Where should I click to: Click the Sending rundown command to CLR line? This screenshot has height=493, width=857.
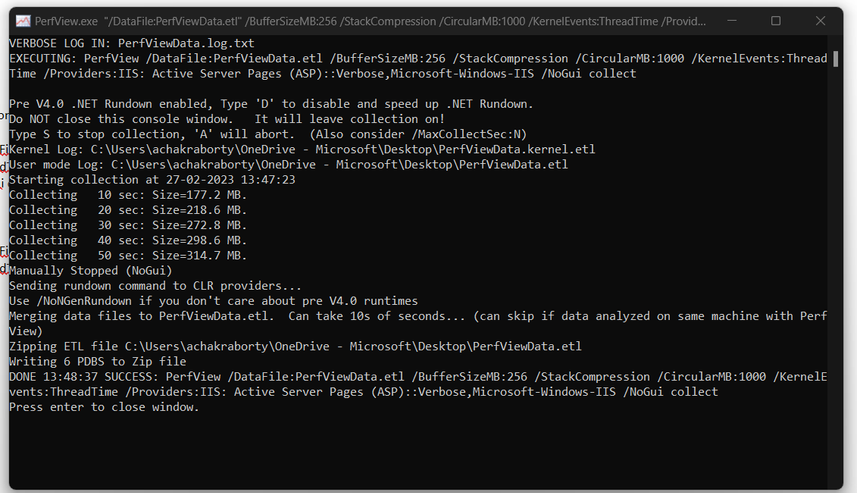155,286
